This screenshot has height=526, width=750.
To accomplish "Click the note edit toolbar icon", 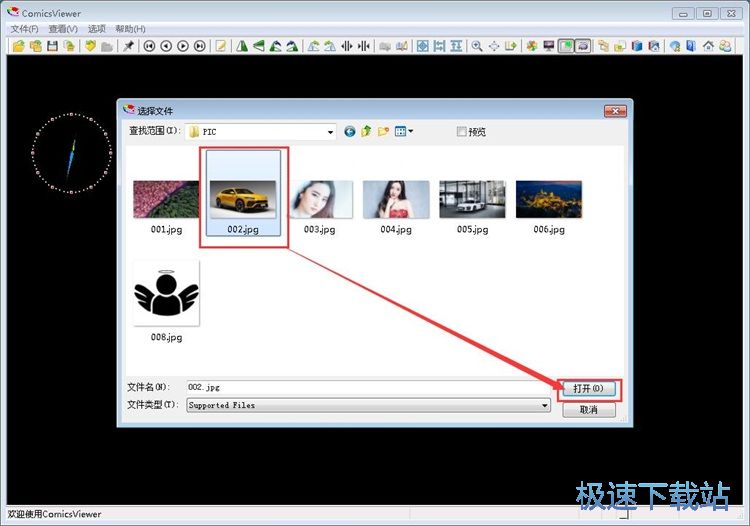I will [x=221, y=46].
